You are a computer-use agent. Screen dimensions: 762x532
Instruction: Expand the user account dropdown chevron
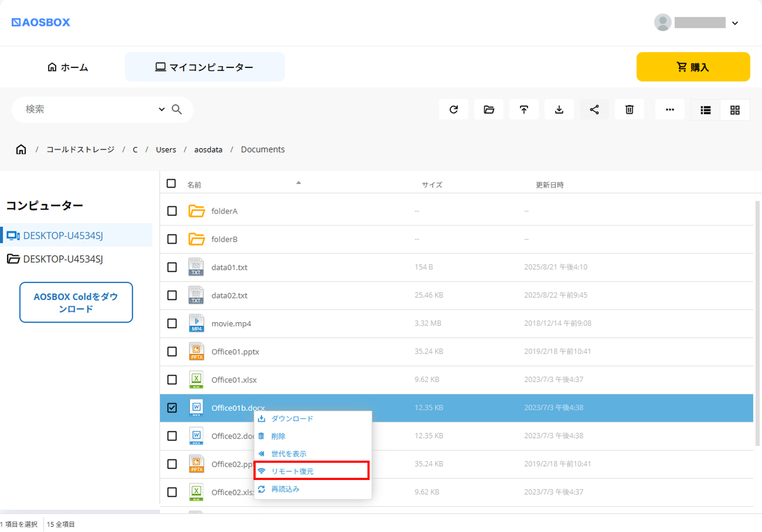pyautogui.click(x=735, y=23)
